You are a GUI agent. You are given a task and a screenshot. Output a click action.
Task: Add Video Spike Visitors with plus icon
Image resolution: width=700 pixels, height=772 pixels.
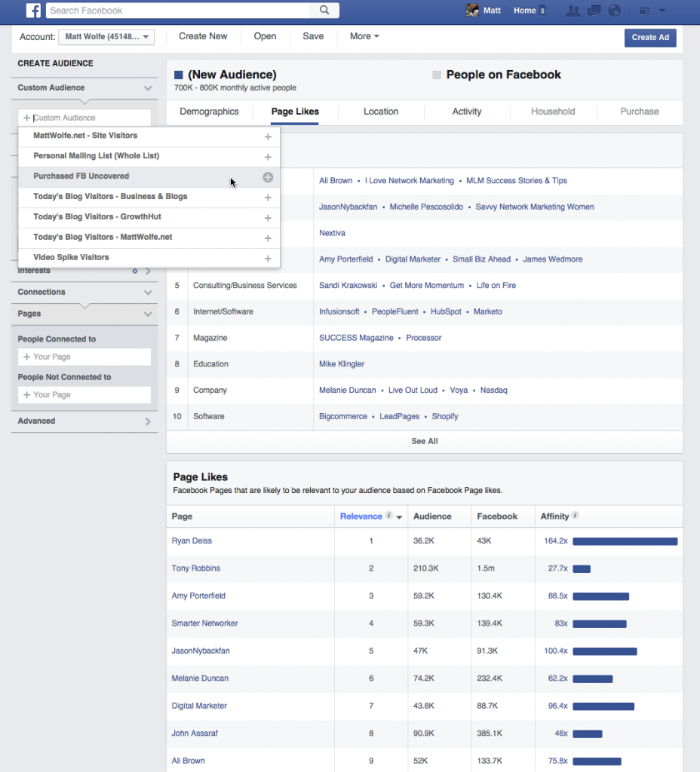click(x=268, y=259)
